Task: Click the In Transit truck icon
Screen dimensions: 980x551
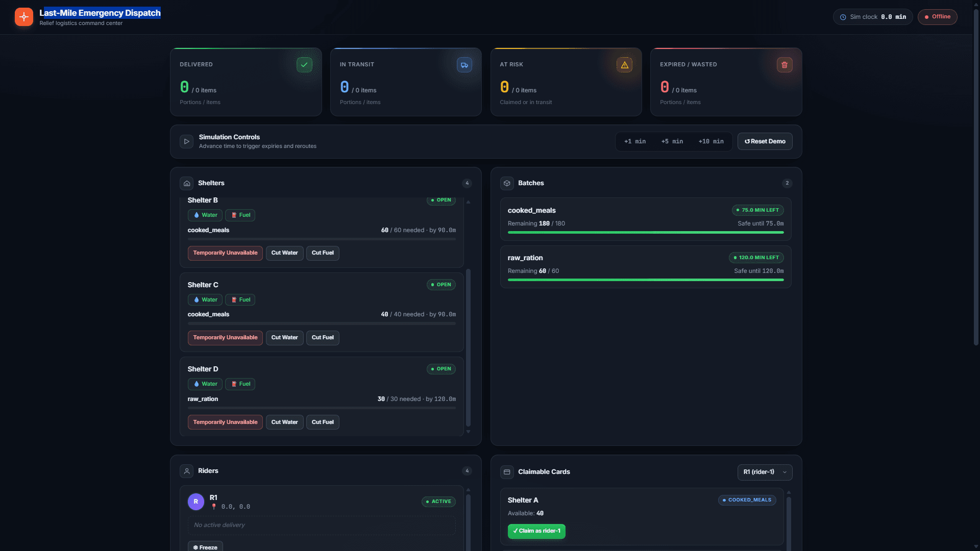Action: [464, 65]
